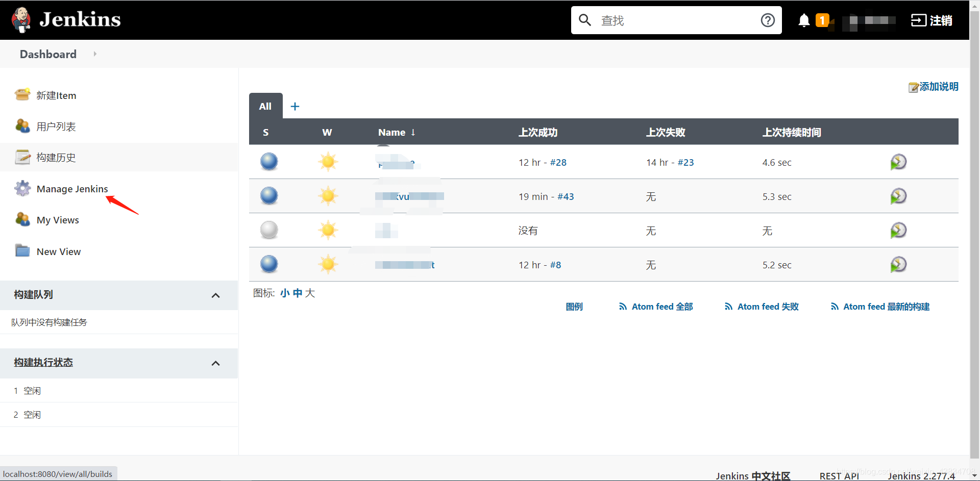
Task: Open 新建Item menu entry
Action: click(x=56, y=95)
